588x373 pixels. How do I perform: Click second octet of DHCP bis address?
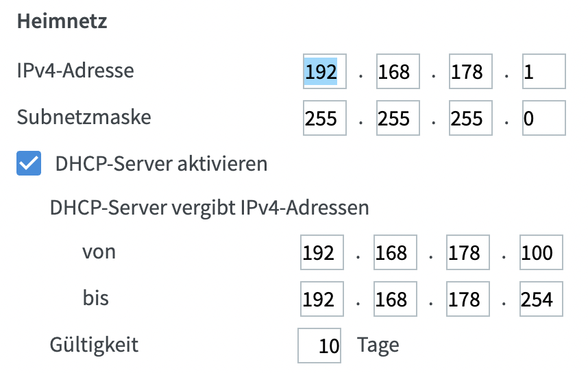(395, 299)
